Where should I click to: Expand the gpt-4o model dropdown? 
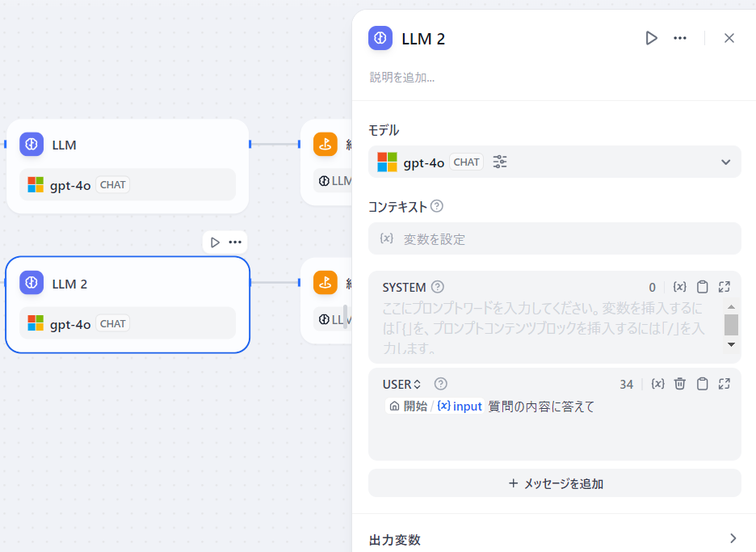pos(725,162)
